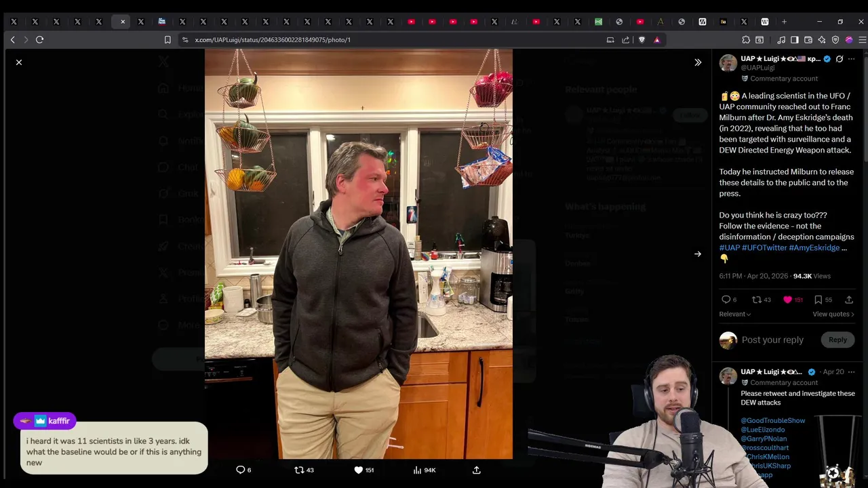Click the bookmark icon left of address bar
This screenshot has height=488, width=868.
click(x=167, y=40)
